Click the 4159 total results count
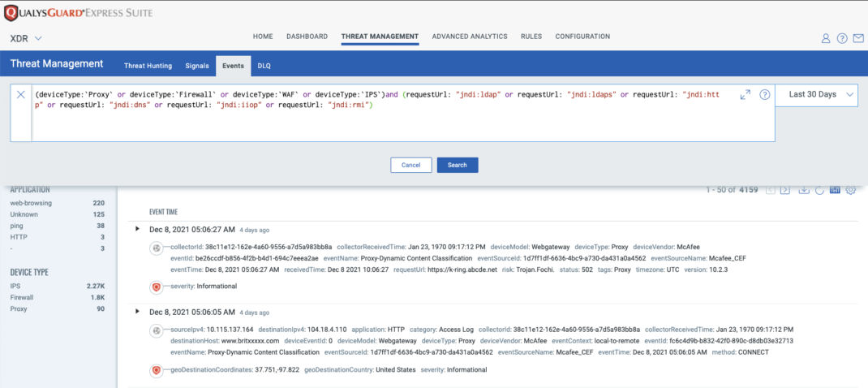The height and width of the screenshot is (388, 868). click(749, 190)
